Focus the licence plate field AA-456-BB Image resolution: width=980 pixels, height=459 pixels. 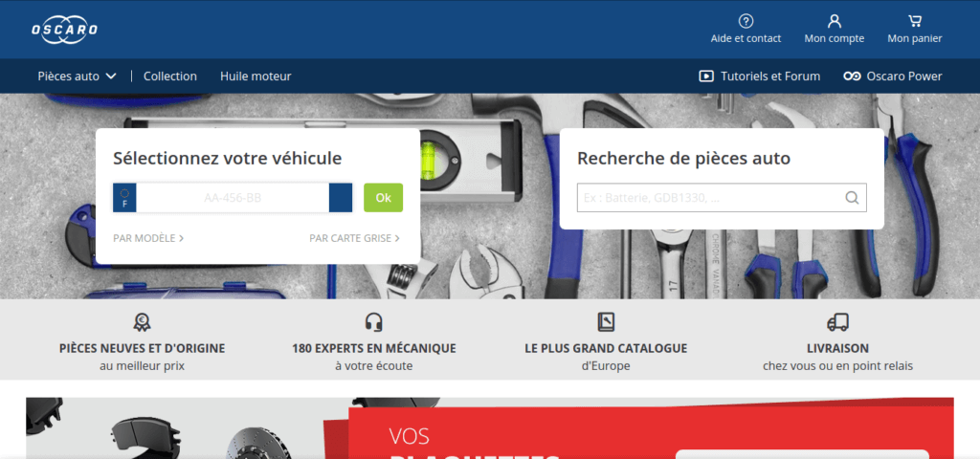click(233, 198)
